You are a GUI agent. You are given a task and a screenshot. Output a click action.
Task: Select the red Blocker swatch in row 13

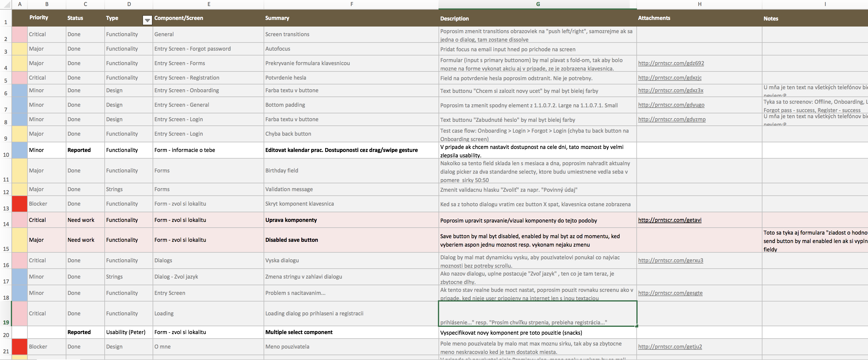point(20,204)
